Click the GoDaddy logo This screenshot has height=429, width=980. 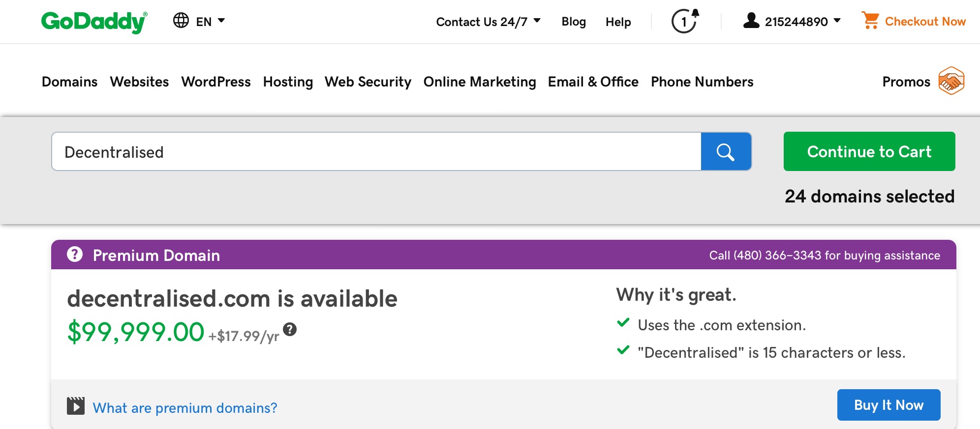(94, 22)
